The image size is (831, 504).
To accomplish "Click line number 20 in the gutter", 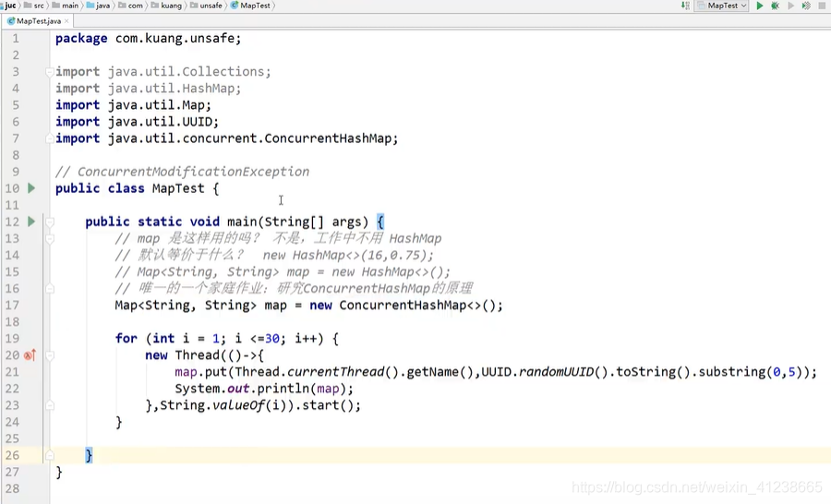I will pos(12,355).
